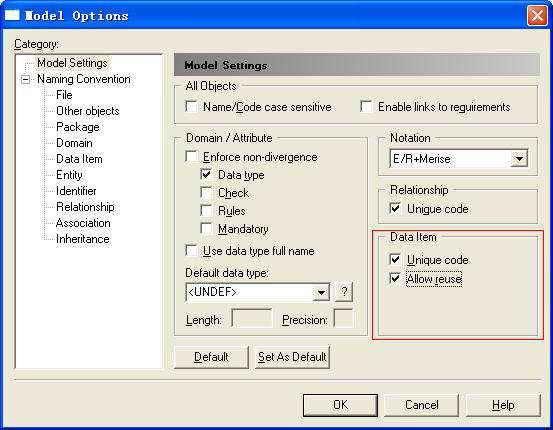Click the Set As Default button
Viewport: 553px width, 430px height.
[x=292, y=357]
